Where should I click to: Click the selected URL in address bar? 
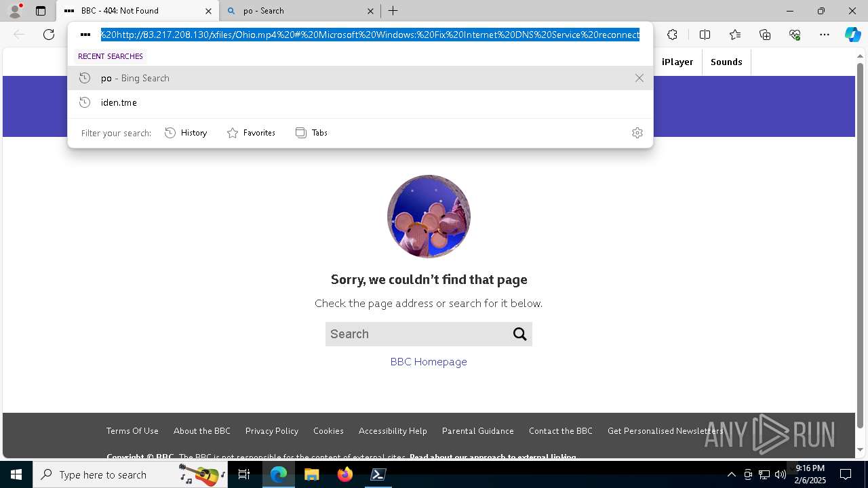pos(370,35)
